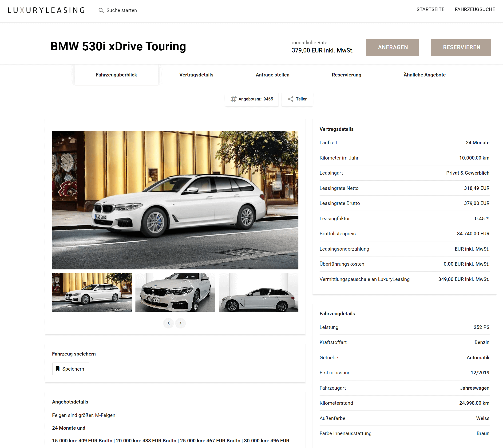
Task: Switch to Reservierung tab
Action: pyautogui.click(x=346, y=75)
